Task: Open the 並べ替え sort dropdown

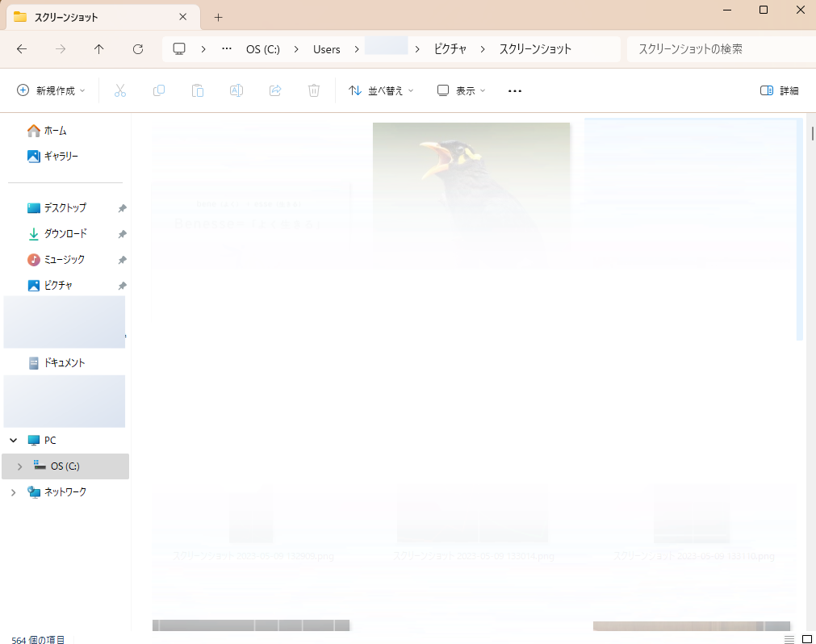Action: pos(381,91)
